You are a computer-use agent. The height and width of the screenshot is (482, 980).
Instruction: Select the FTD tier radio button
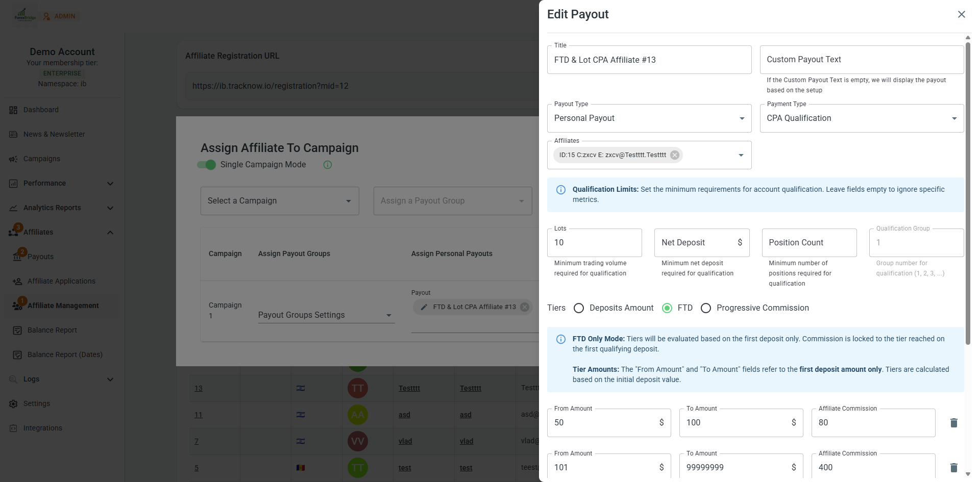pos(667,308)
